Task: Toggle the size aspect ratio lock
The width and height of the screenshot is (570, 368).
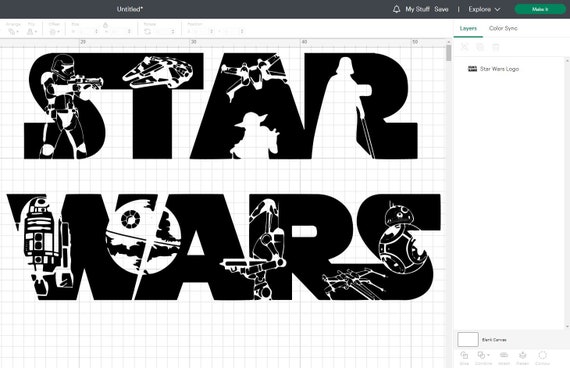Action: (105, 25)
